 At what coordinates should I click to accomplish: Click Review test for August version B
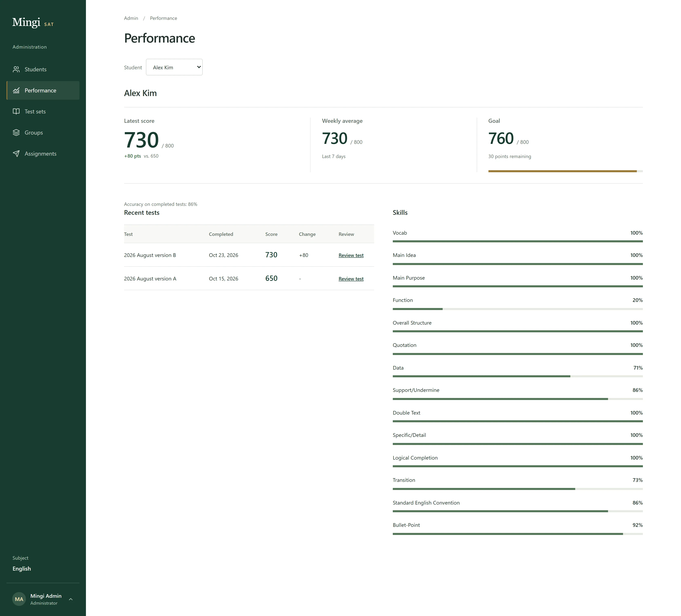click(351, 255)
